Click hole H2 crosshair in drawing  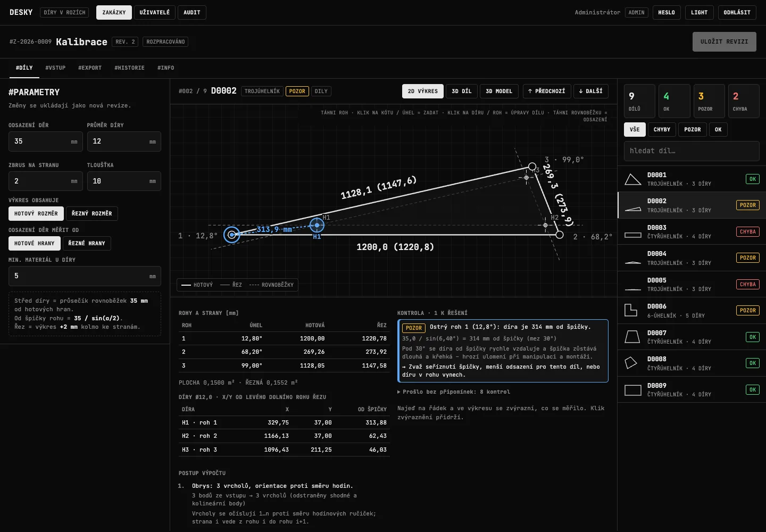pyautogui.click(x=545, y=225)
